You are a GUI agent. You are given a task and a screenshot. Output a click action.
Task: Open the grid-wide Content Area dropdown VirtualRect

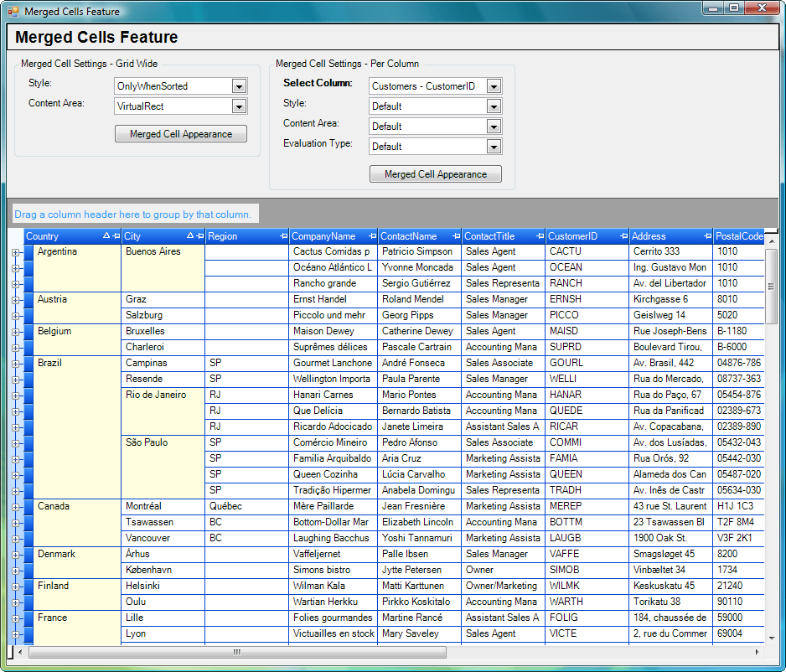(239, 106)
